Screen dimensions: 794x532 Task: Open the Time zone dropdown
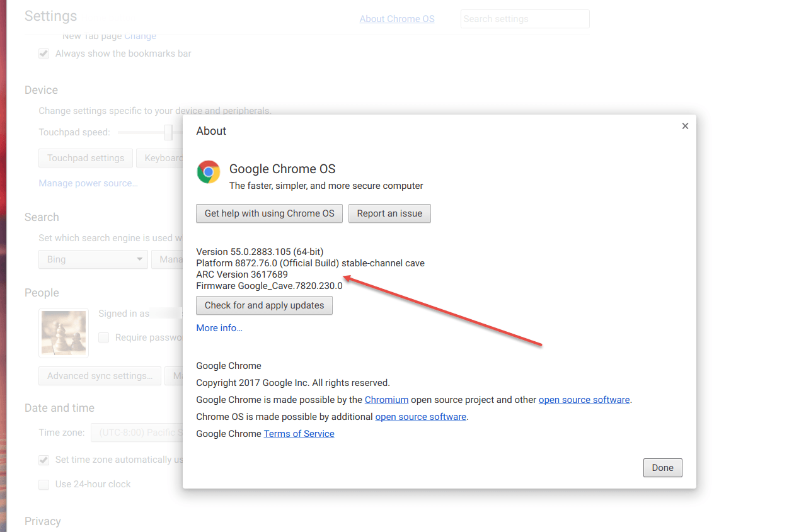point(137,433)
